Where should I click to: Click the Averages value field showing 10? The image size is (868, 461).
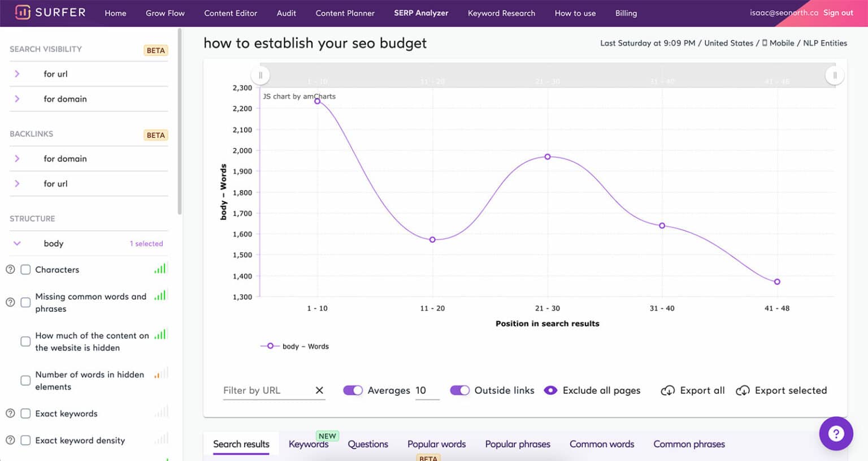(427, 391)
